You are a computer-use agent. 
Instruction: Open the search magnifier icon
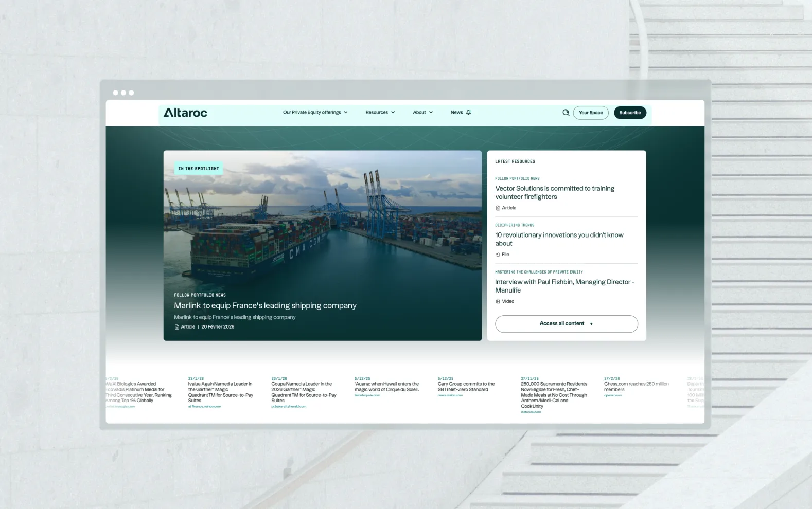566,113
